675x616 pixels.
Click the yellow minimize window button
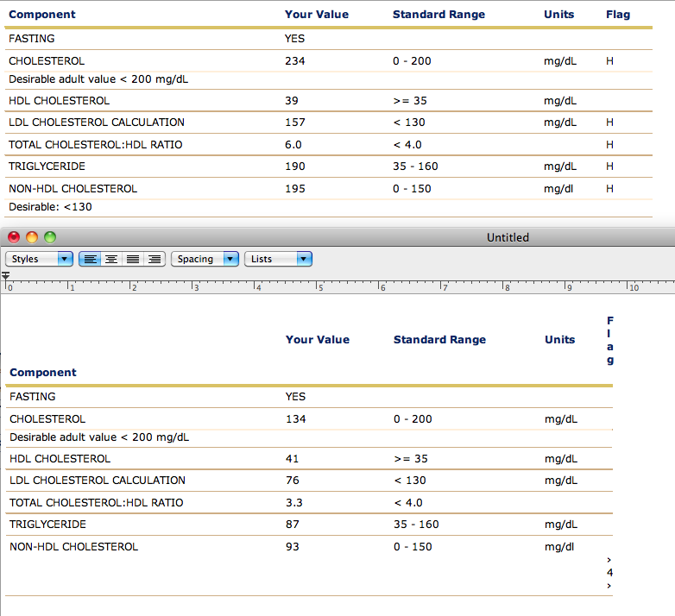[x=32, y=237]
